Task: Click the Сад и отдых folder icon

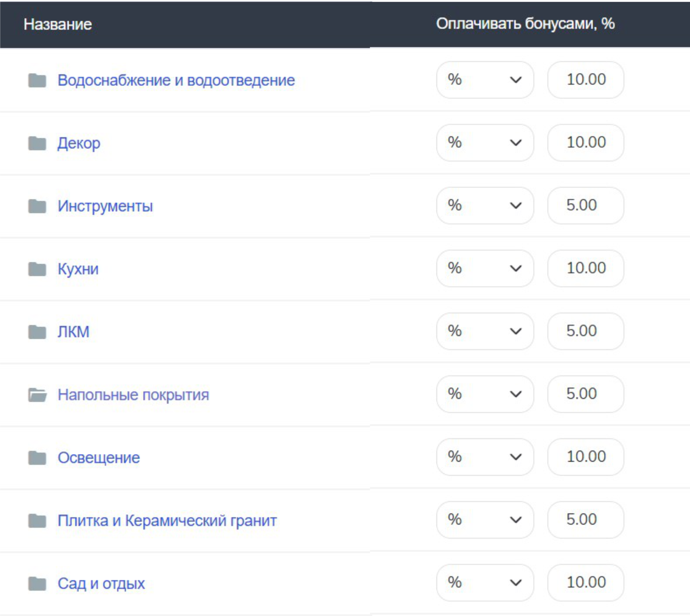Action: pyautogui.click(x=37, y=584)
